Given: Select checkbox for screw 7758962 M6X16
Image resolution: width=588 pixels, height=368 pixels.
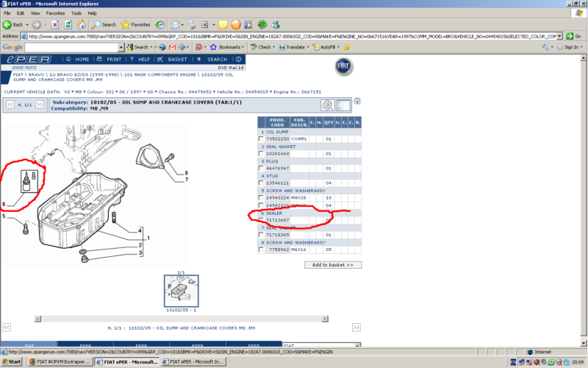Looking at the screenshot, I should 261,249.
